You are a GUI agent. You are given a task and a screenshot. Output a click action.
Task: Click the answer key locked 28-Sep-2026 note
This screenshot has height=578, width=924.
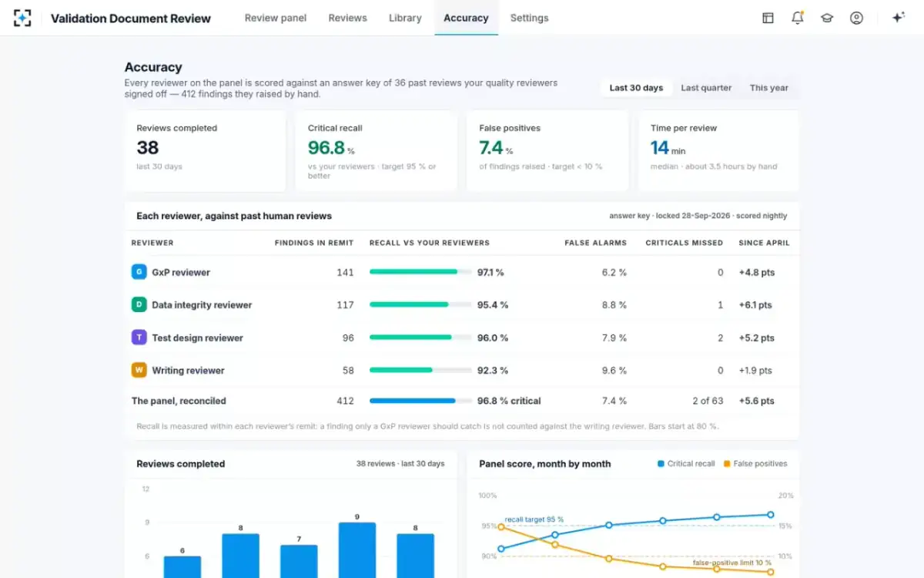tap(699, 217)
